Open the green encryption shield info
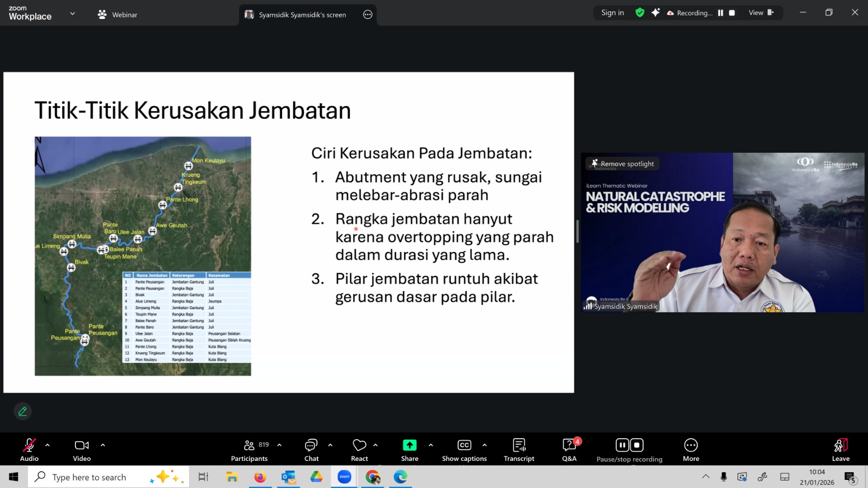Viewport: 868px width, 488px height. (640, 12)
